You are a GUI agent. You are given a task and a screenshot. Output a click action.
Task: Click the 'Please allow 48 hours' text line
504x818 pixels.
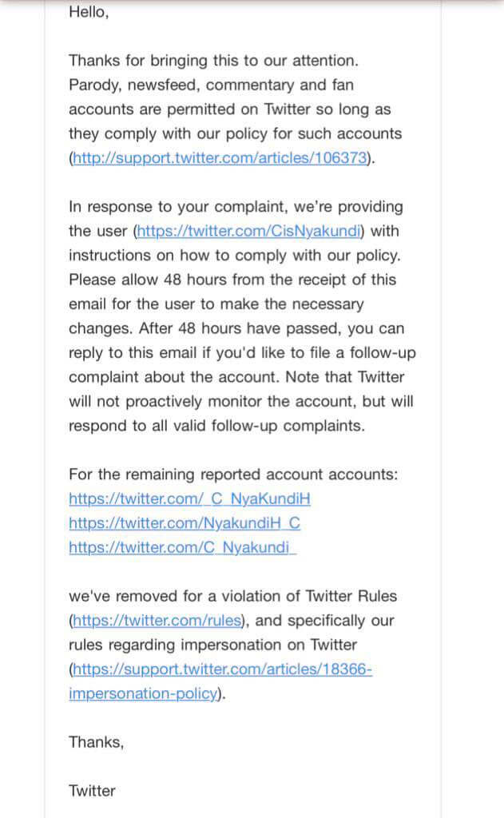point(232,279)
